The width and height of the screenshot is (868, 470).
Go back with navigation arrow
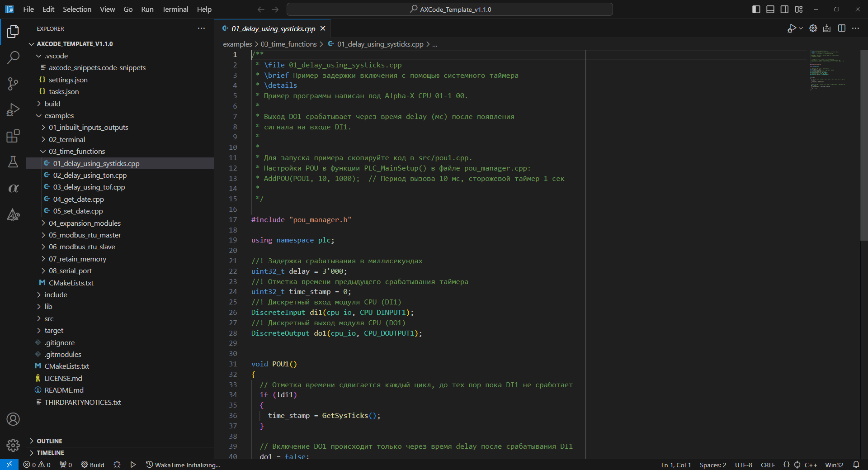[x=261, y=9]
